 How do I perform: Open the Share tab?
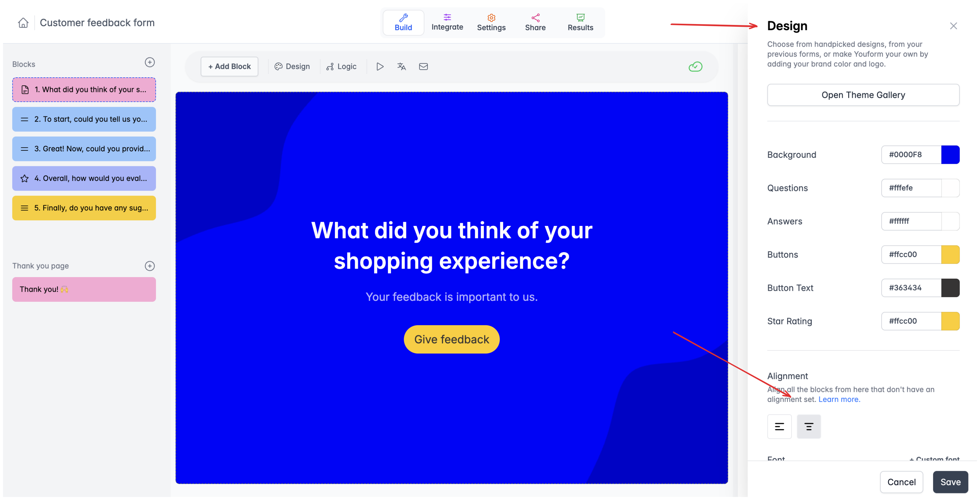pos(535,23)
